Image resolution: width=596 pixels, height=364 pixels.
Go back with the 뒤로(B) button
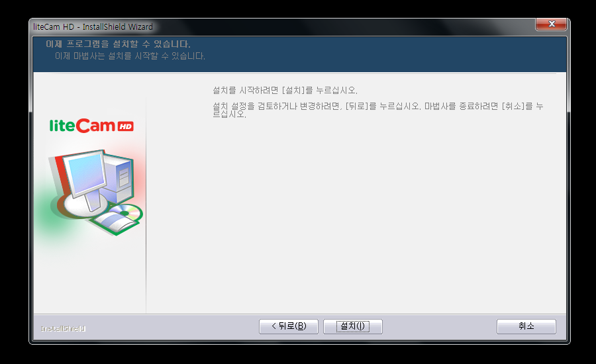(289, 326)
